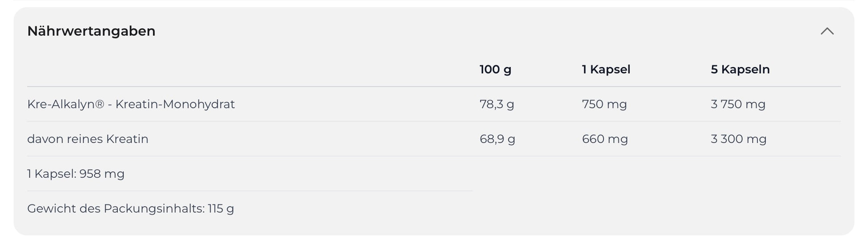Click the '1 Kapsel:' label in the capsule weight row
Image resolution: width=868 pixels, height=238 pixels.
click(x=52, y=174)
